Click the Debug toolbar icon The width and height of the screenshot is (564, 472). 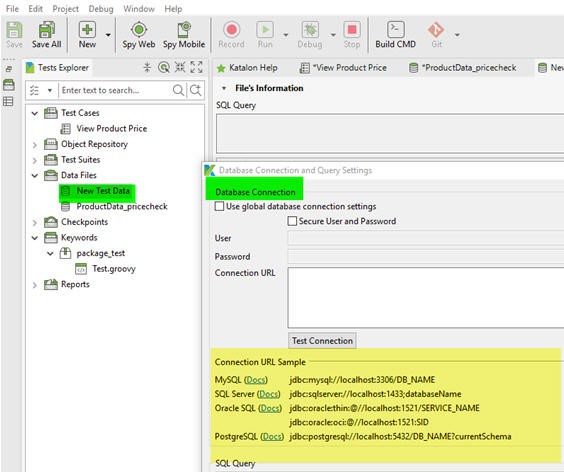(x=310, y=35)
